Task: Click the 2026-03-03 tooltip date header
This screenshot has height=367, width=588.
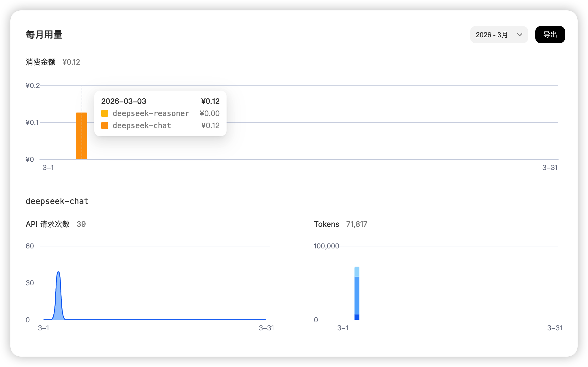Action: [x=124, y=101]
